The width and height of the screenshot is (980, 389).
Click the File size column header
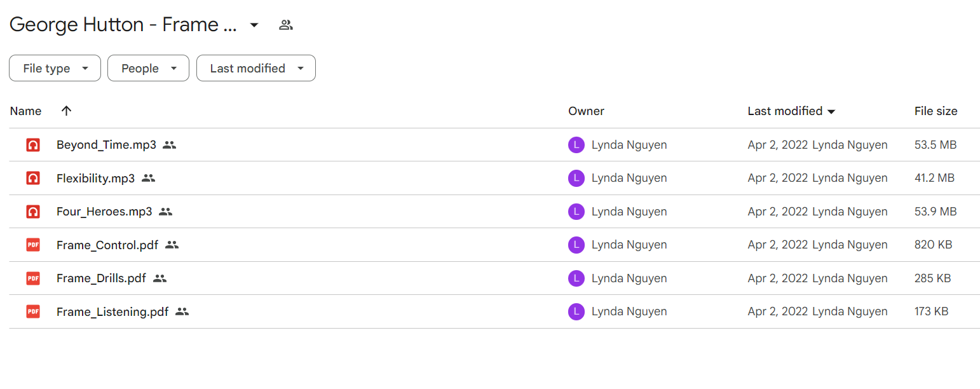pos(936,111)
